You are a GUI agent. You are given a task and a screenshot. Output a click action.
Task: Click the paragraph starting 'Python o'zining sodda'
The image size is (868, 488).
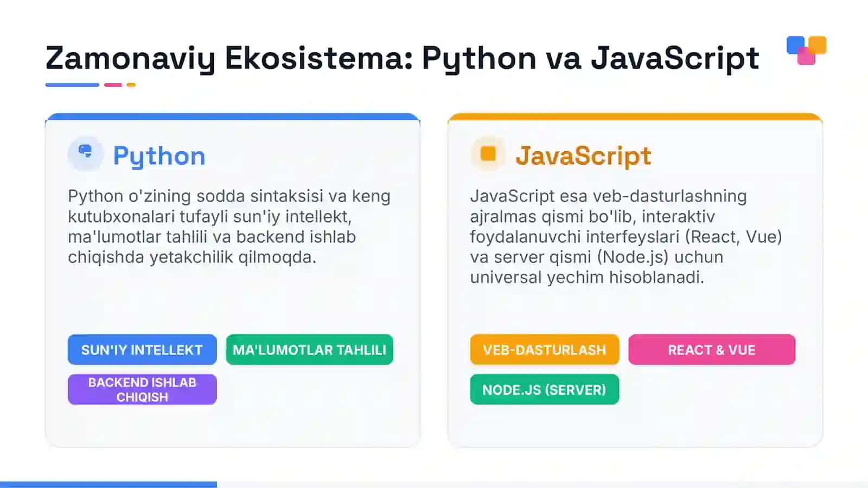(x=229, y=226)
